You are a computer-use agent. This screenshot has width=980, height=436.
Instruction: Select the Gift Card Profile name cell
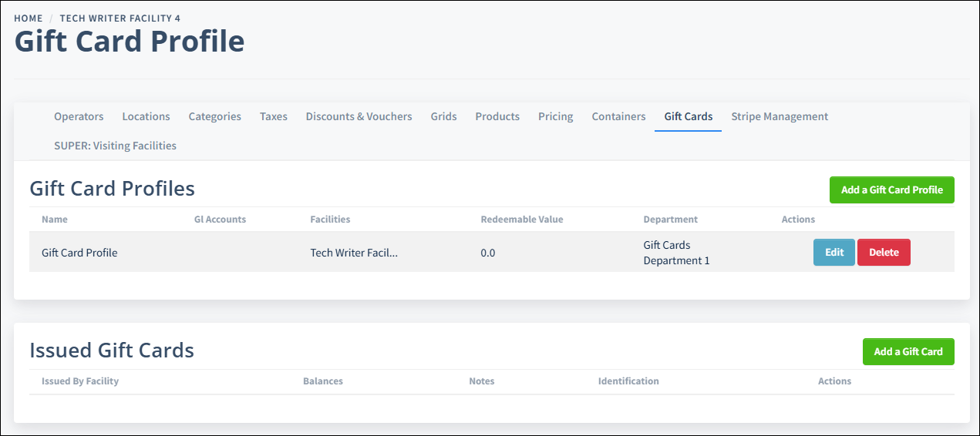79,253
